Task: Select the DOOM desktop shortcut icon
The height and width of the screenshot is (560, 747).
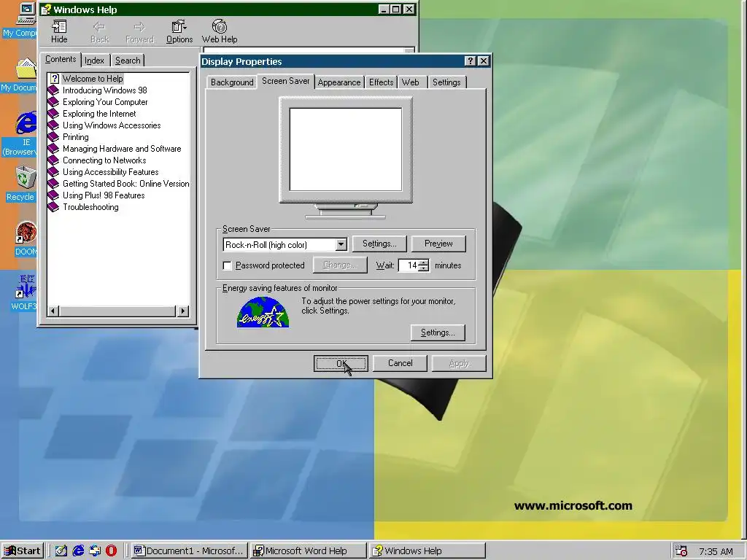Action: click(26, 233)
